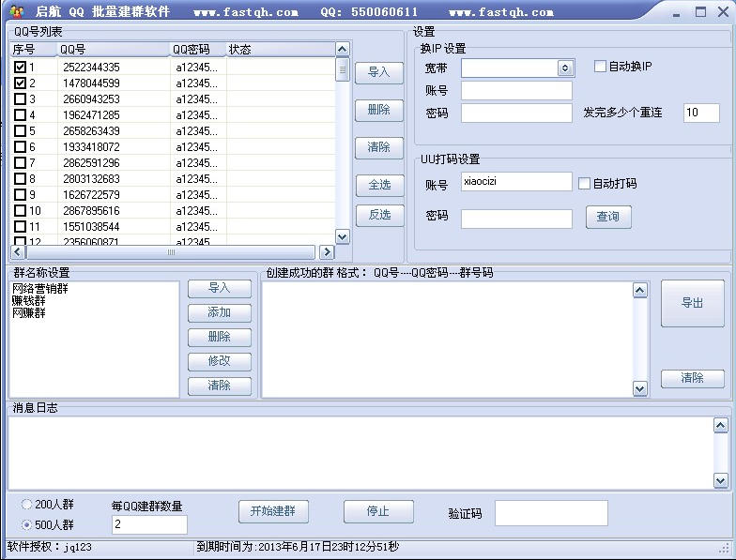
Task: Click 清除 below the 导出 button
Action: (x=693, y=378)
